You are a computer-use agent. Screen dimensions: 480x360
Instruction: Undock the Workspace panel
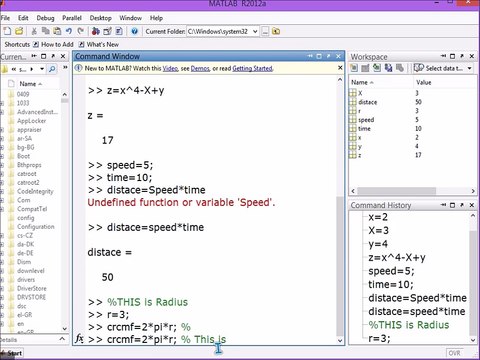462,56
